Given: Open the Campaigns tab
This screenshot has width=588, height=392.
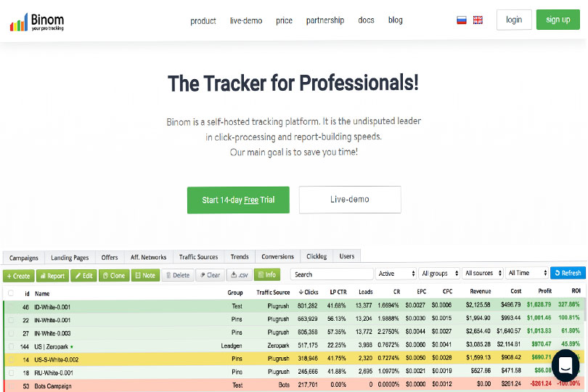Looking at the screenshot, I should pyautogui.click(x=24, y=258).
